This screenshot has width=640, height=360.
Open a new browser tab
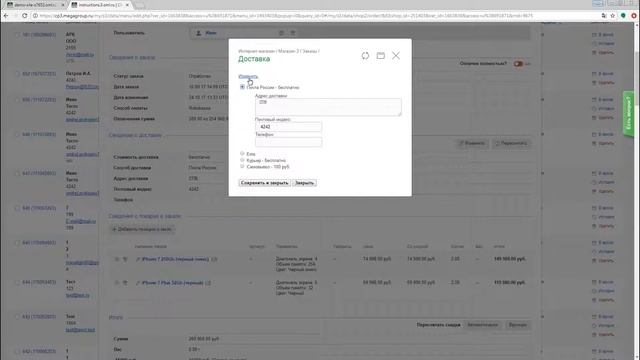point(140,5)
